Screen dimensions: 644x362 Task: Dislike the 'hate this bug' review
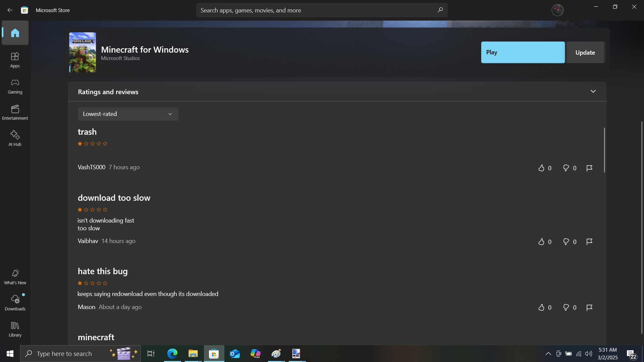566,307
